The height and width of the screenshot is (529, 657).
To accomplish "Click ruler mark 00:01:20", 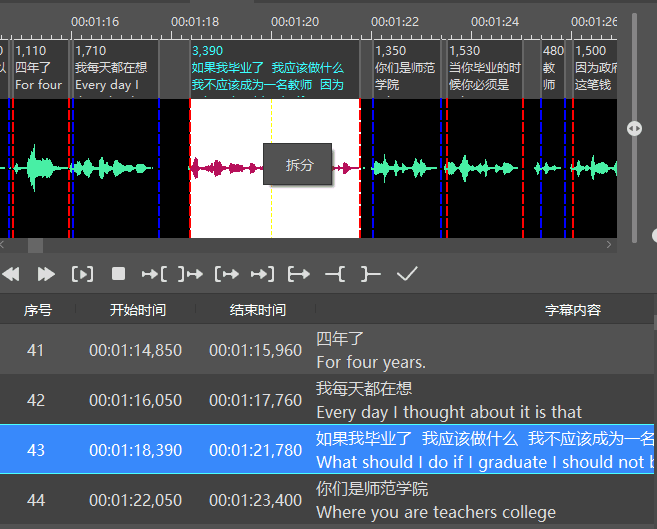I will (295, 22).
